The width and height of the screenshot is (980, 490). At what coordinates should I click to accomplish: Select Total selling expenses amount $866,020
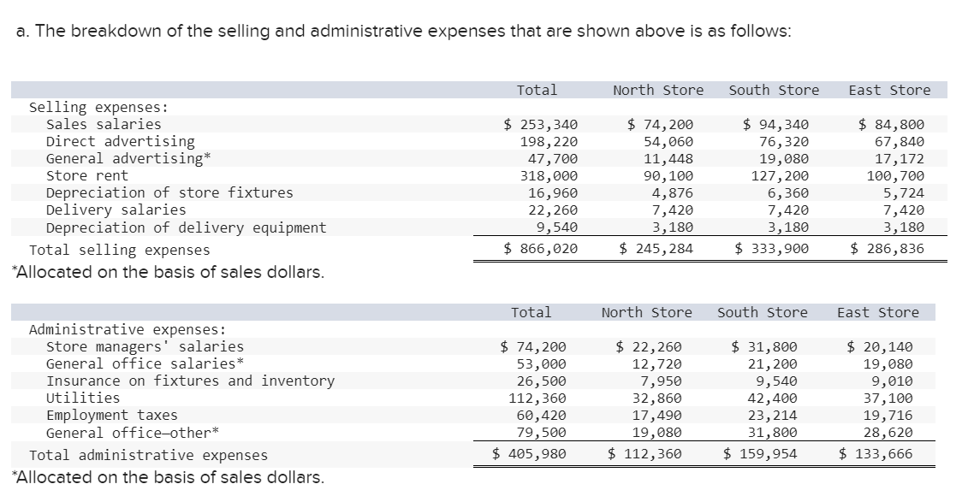point(540,249)
